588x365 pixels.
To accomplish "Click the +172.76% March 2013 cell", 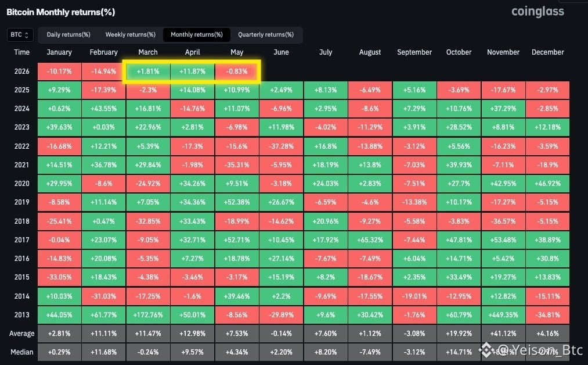I will pos(148,314).
